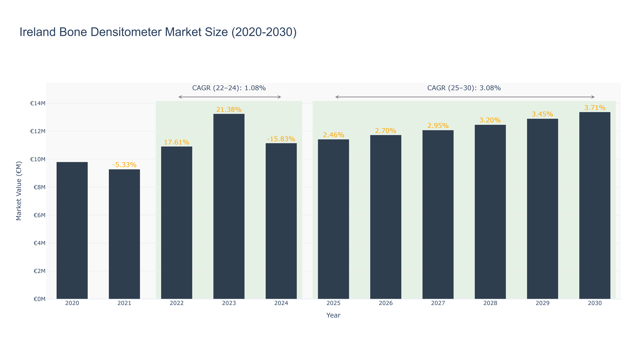Click the €4M y-axis tick label

(x=39, y=243)
